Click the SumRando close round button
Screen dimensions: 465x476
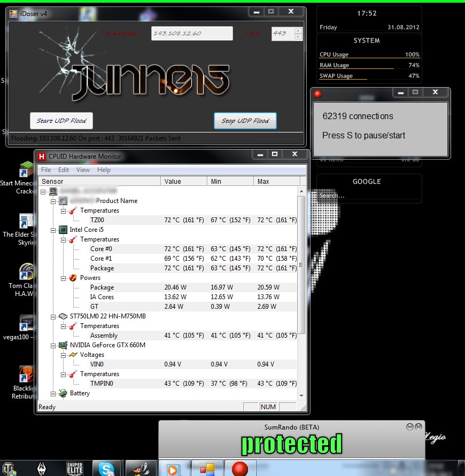[418, 427]
